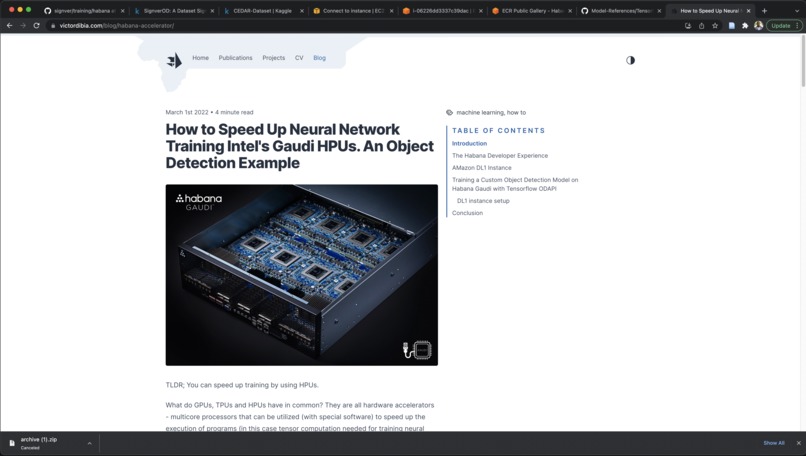Open the Chrome profile avatar
Image resolution: width=806 pixels, height=456 pixels.
(x=758, y=25)
